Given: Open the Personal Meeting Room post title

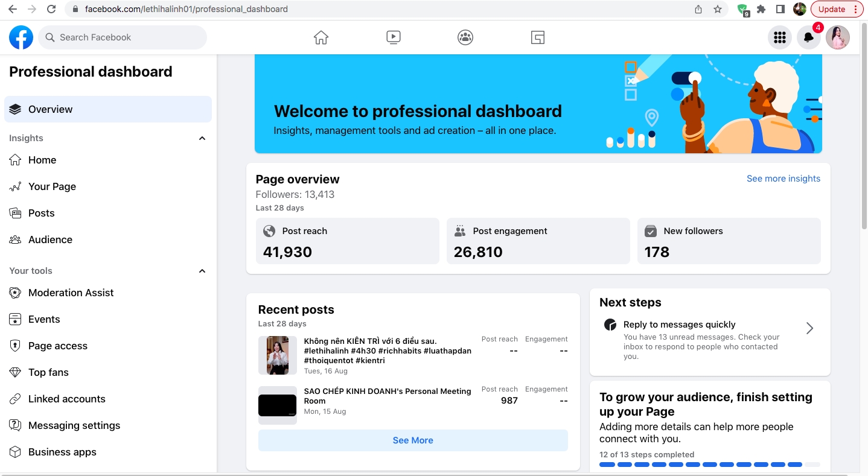Looking at the screenshot, I should click(388, 396).
